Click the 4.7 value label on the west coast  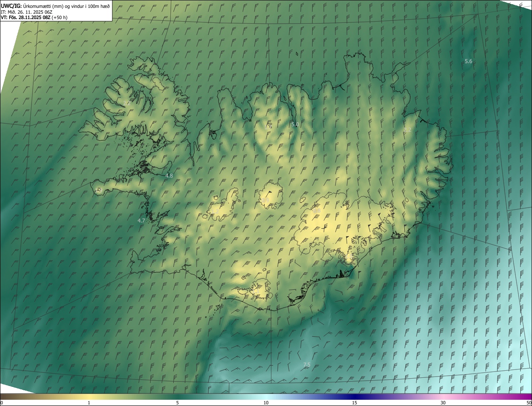point(141,220)
